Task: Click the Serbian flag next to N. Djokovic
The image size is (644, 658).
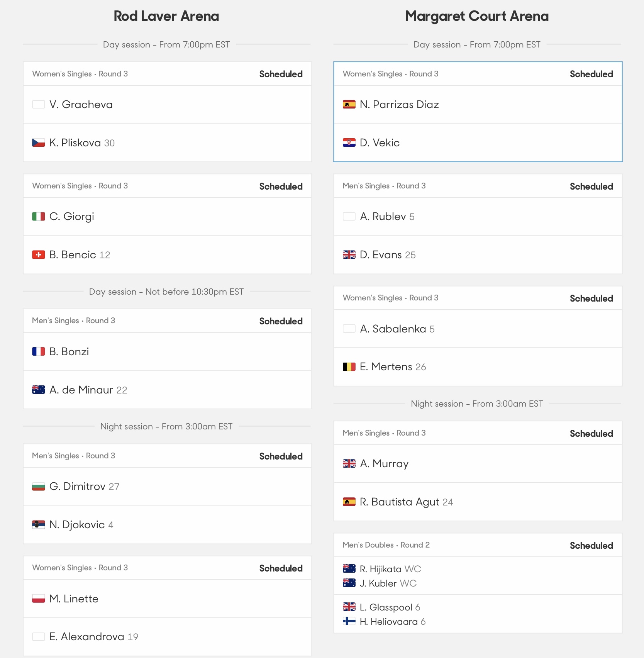Action: click(38, 524)
